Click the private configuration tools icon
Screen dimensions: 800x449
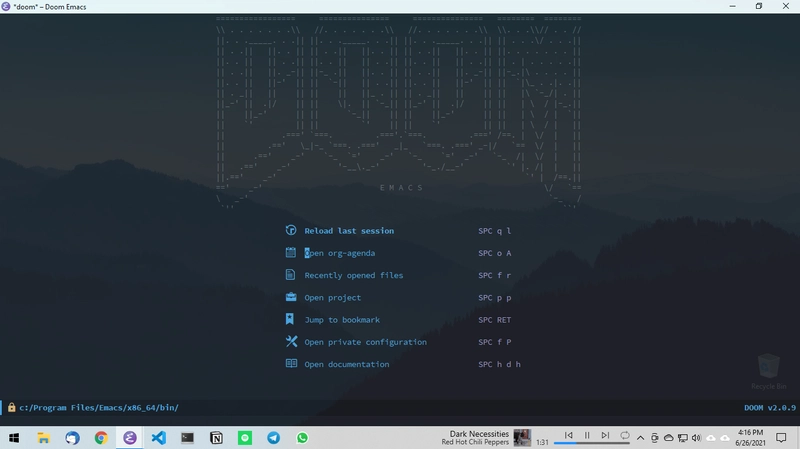click(x=291, y=341)
